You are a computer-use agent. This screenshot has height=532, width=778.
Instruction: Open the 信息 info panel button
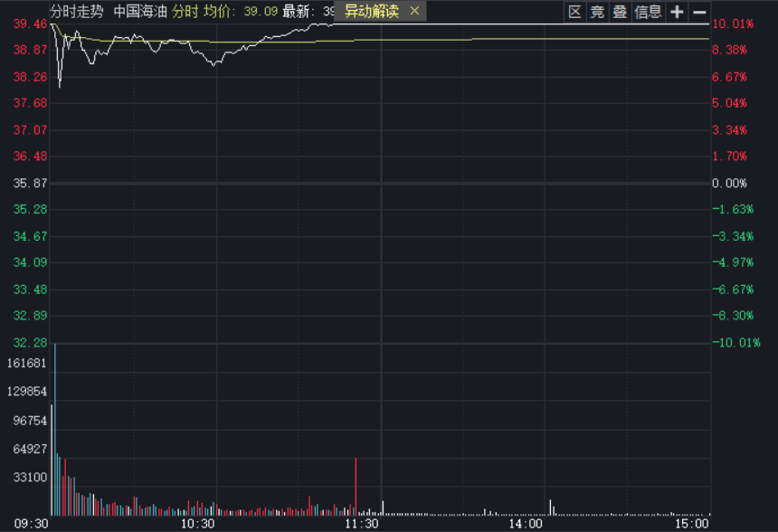[x=649, y=12]
